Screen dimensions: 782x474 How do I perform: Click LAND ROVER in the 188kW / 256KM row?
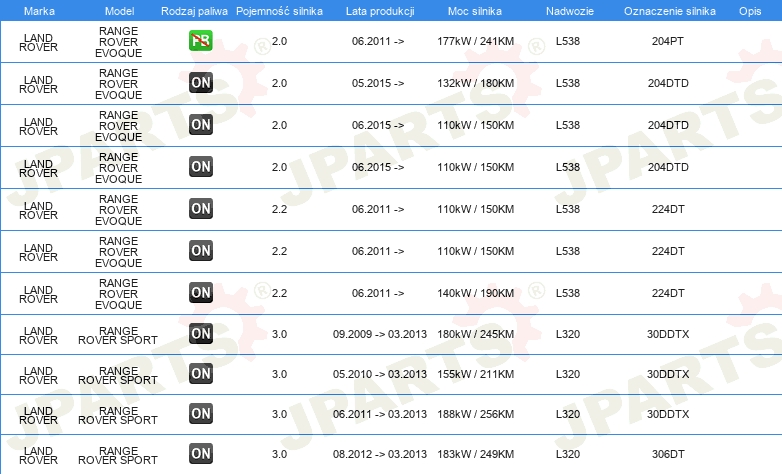(38, 416)
